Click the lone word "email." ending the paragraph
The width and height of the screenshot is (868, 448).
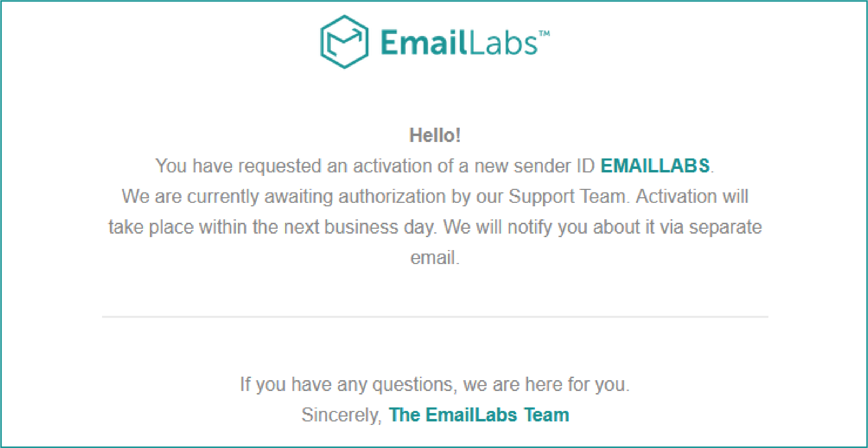coord(435,258)
